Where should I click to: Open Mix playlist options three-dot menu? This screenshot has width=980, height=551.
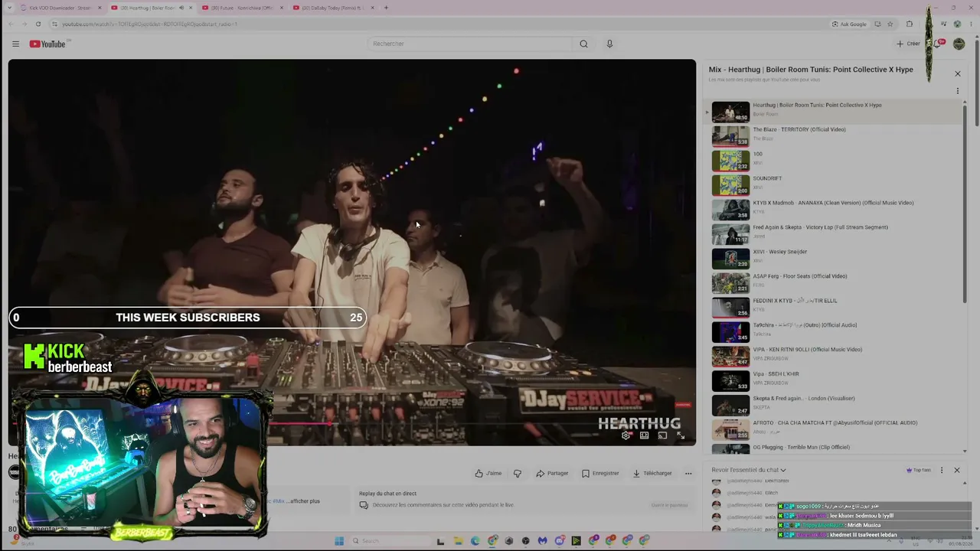coord(957,91)
